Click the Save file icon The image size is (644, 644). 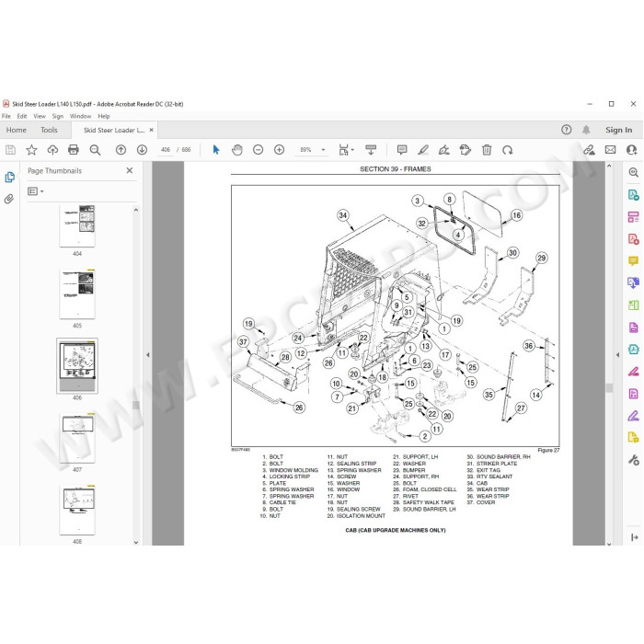pyautogui.click(x=10, y=150)
